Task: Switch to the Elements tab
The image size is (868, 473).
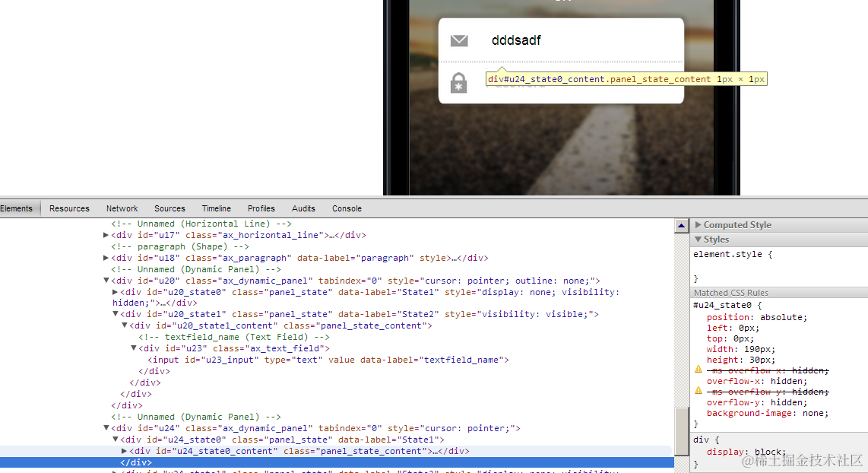Action: (17, 208)
